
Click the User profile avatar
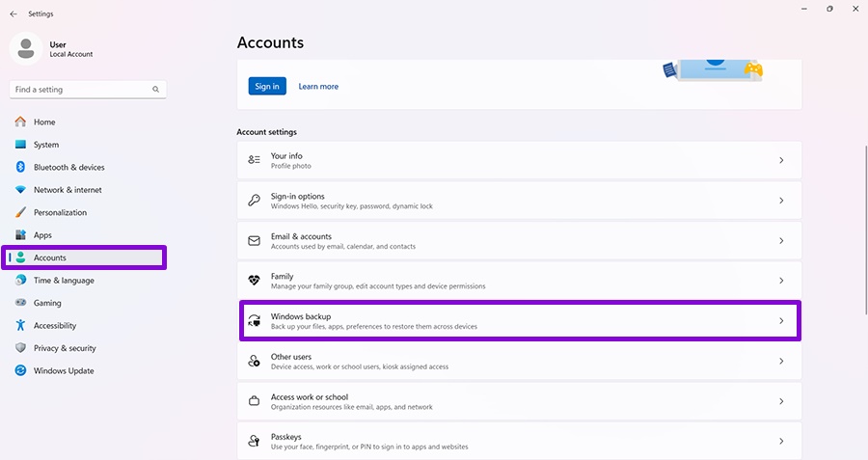(x=25, y=49)
